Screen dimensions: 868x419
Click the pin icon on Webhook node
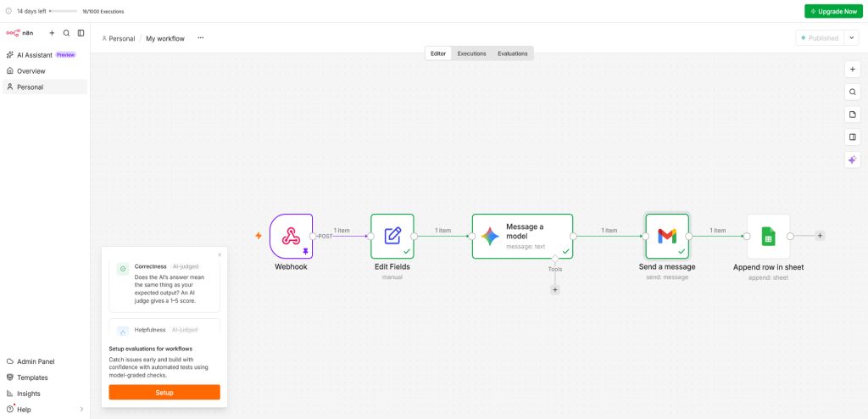point(305,252)
